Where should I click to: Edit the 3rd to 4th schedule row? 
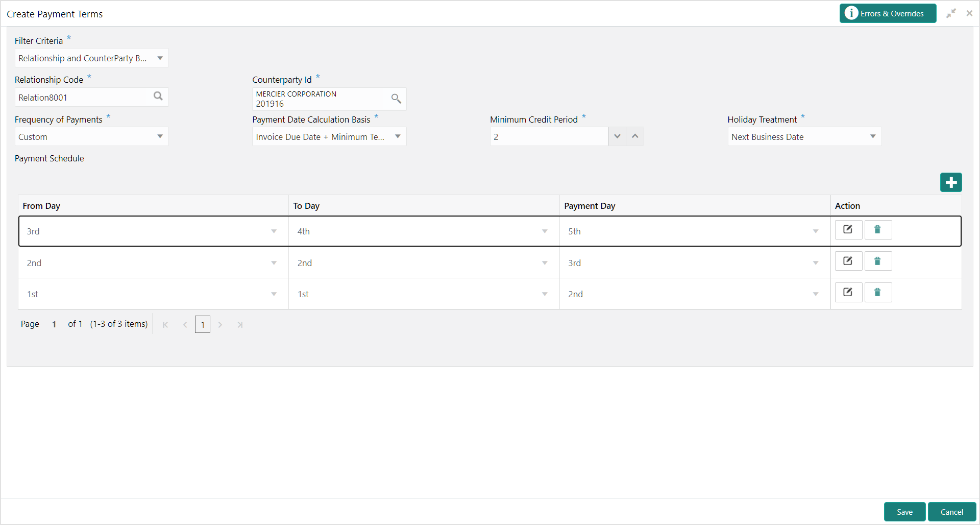848,230
